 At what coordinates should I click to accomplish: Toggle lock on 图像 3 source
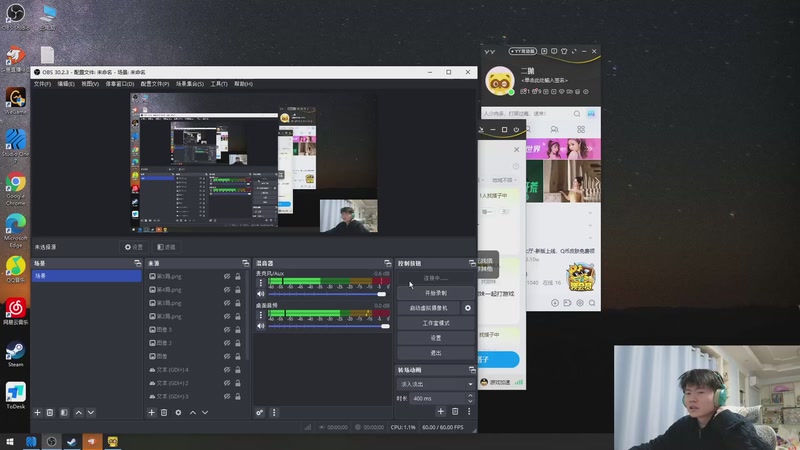click(238, 330)
